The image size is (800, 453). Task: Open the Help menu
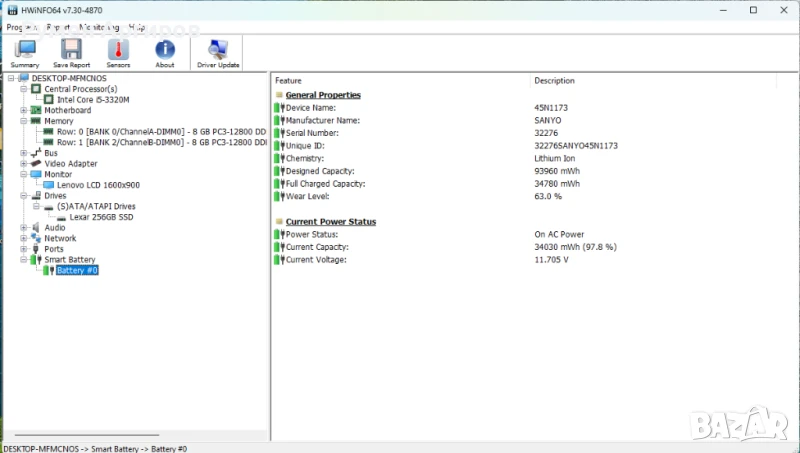[136, 27]
